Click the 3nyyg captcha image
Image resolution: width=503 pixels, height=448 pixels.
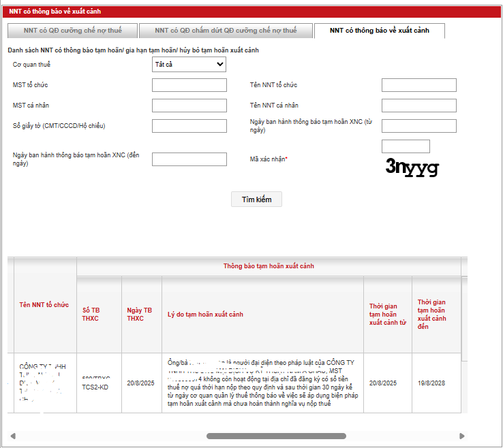click(412, 167)
